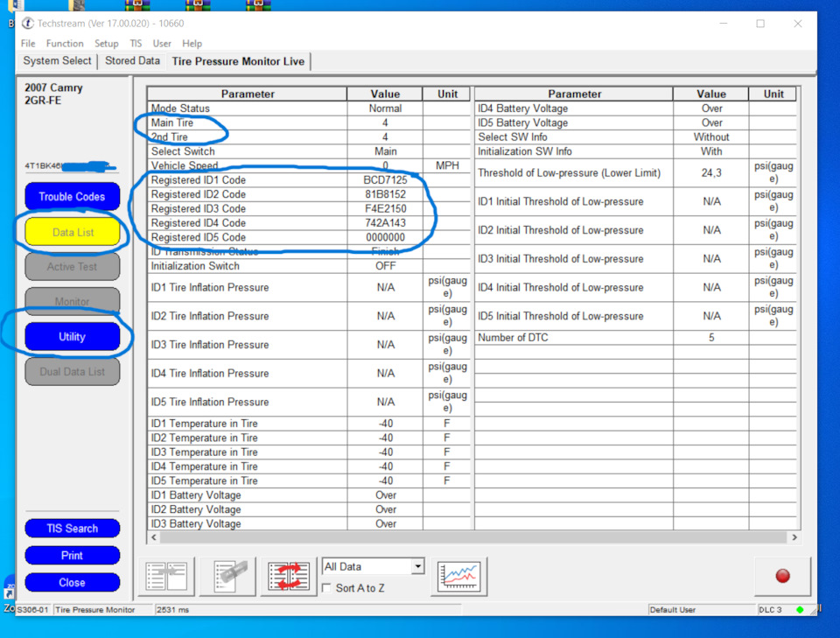Click the green DLC connection indicator
840x638 pixels.
[800, 610]
